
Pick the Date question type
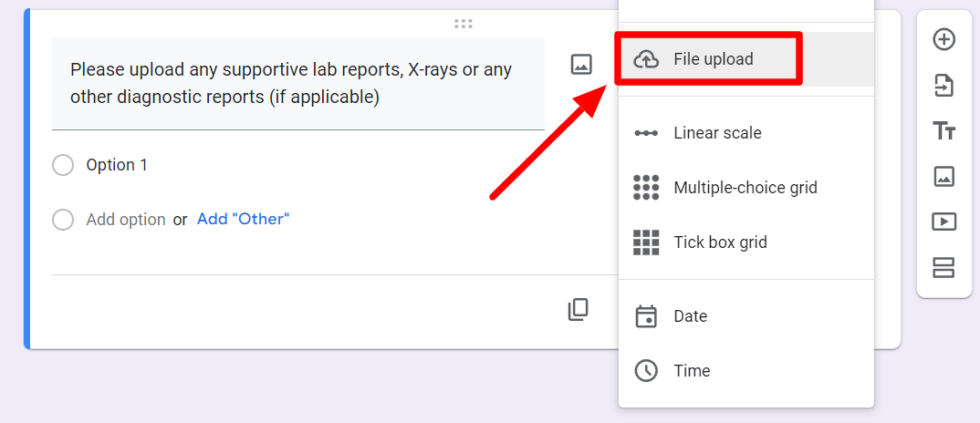coord(745,316)
